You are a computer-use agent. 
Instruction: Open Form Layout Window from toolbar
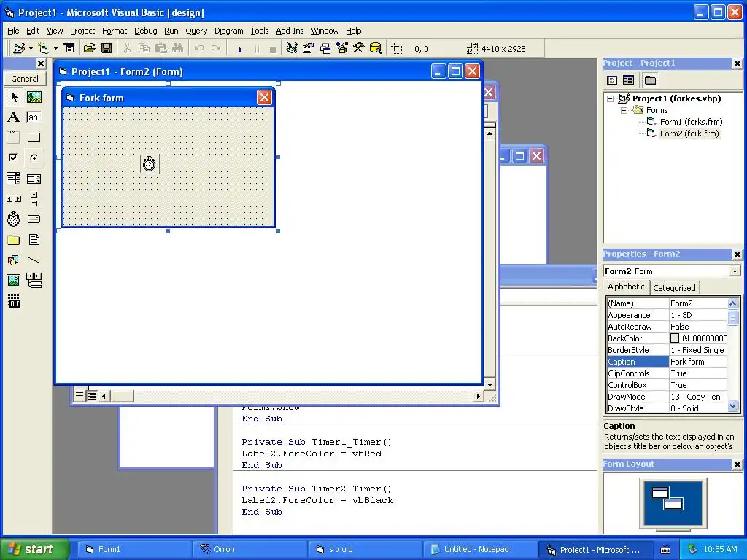(x=325, y=49)
